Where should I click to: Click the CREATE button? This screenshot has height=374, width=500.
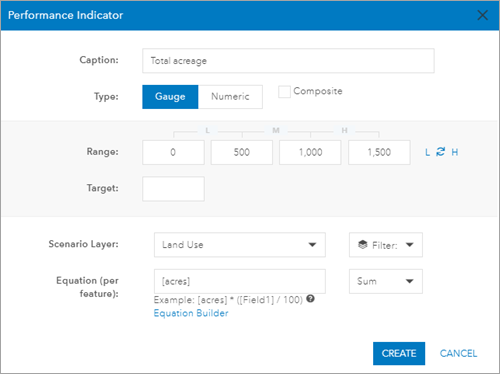399,353
